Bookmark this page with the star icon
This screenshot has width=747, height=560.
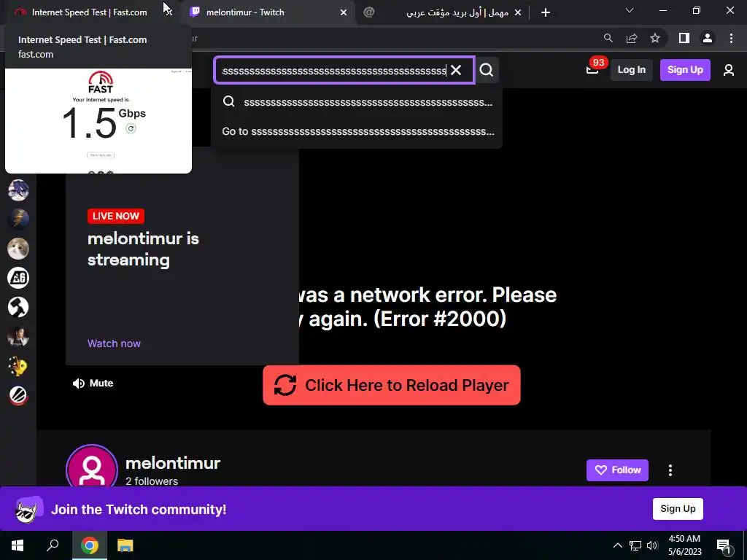point(655,38)
